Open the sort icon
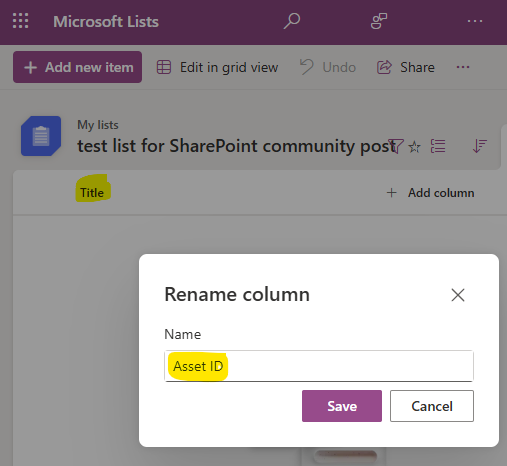The height and width of the screenshot is (466, 507). point(480,146)
